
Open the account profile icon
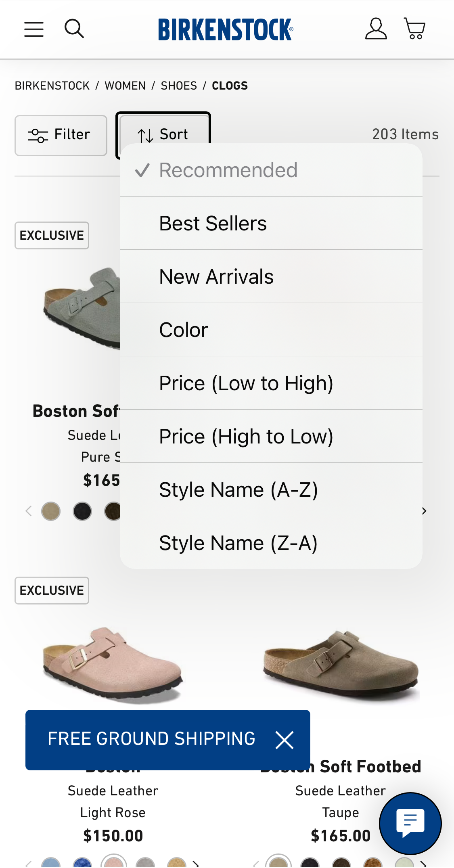375,28
